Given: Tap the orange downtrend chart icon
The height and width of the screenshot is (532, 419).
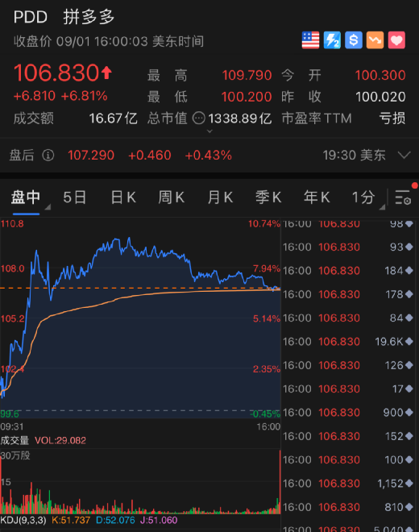Looking at the screenshot, I should pos(375,40).
